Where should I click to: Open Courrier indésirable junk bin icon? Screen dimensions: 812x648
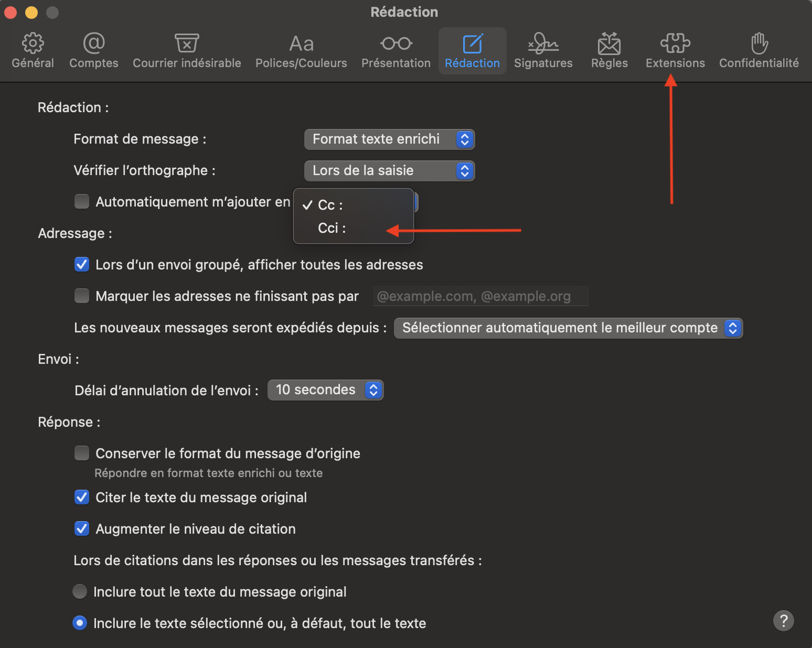tap(187, 51)
